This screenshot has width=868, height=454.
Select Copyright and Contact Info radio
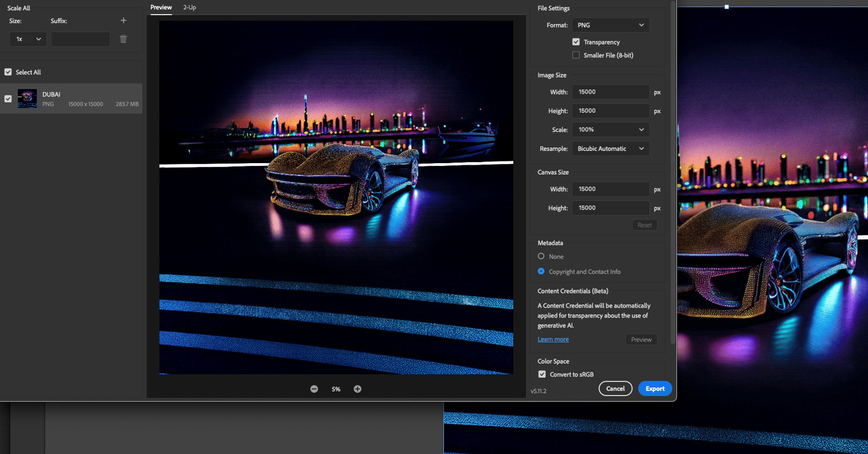pos(541,271)
